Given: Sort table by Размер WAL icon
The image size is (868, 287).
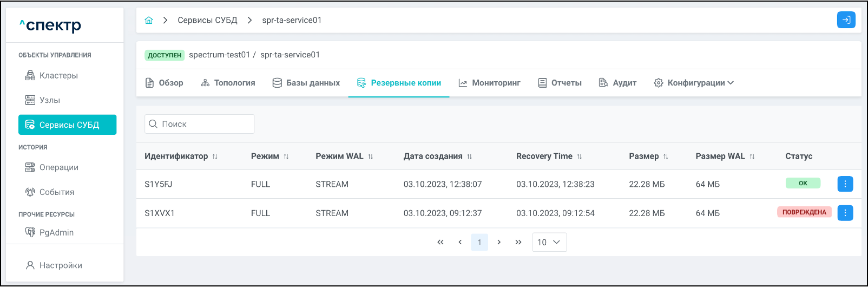Looking at the screenshot, I should [x=752, y=156].
